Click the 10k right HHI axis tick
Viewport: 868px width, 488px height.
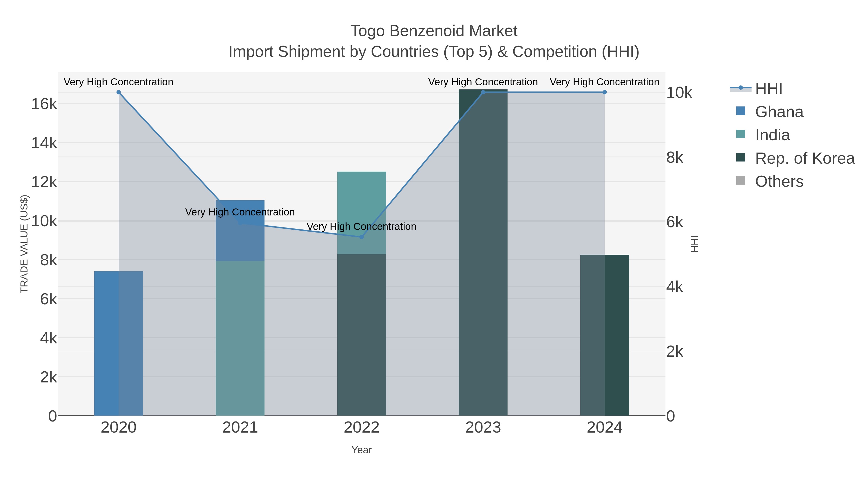coord(679,93)
